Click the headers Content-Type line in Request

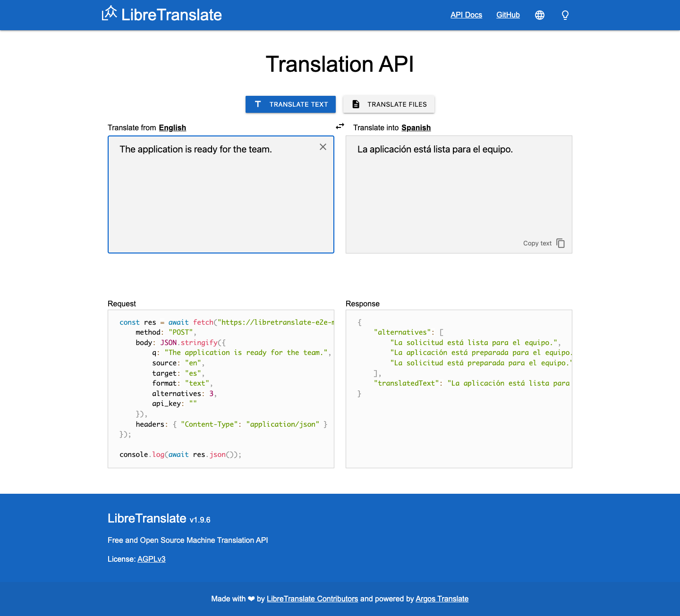(x=231, y=424)
